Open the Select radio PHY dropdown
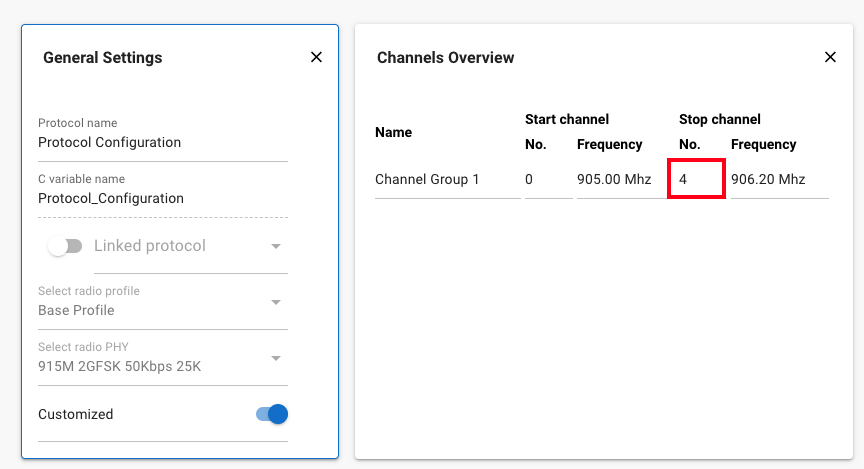 click(x=276, y=358)
